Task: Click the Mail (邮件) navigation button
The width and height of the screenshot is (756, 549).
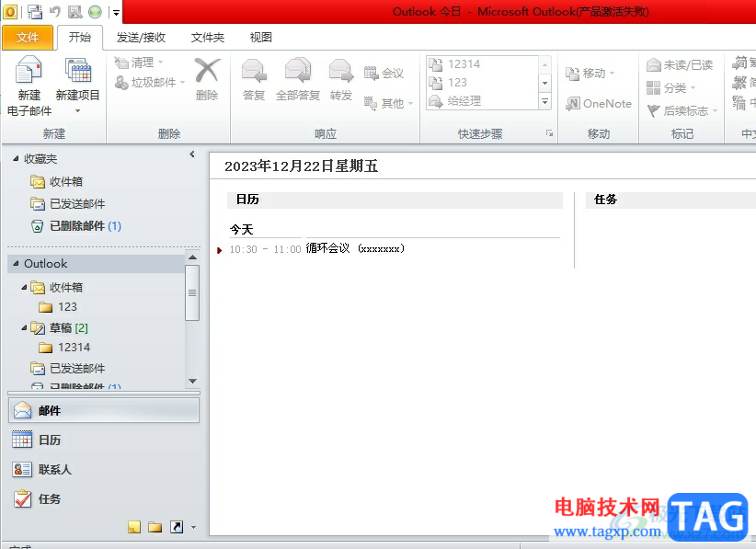Action: point(104,411)
